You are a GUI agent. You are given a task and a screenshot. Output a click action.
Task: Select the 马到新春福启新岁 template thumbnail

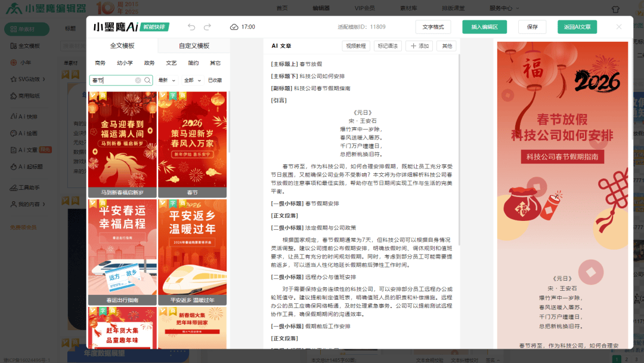pos(122,143)
